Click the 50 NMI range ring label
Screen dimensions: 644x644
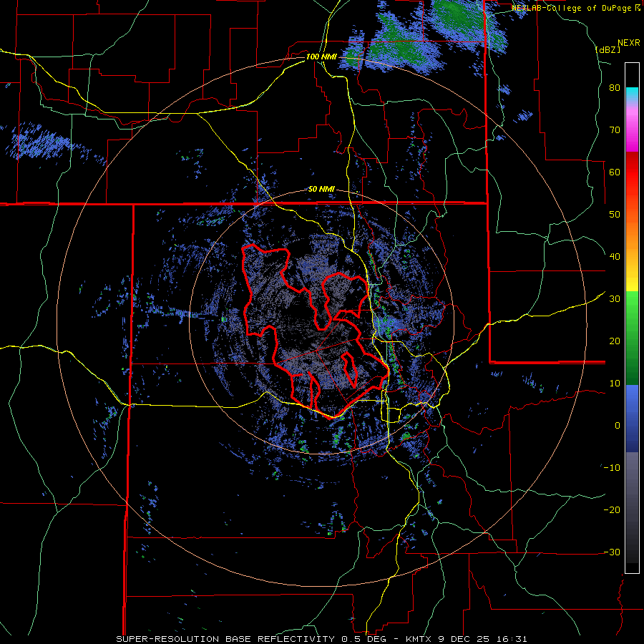coord(321,190)
